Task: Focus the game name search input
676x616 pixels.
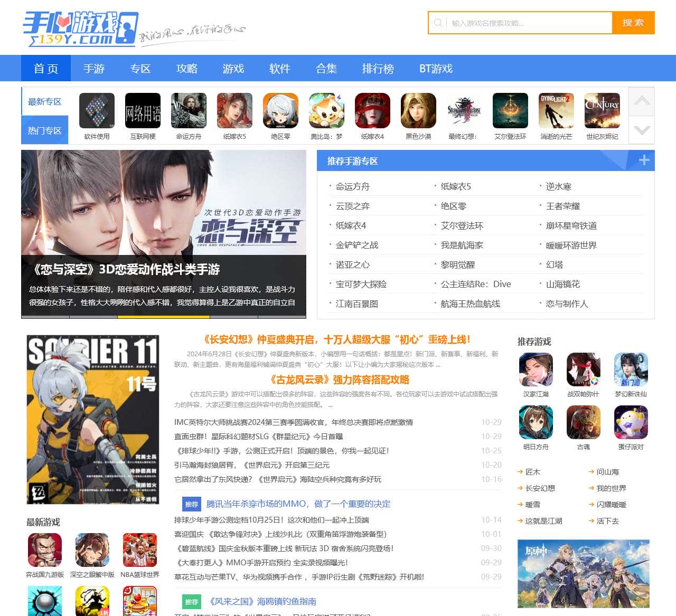Action: click(529, 23)
